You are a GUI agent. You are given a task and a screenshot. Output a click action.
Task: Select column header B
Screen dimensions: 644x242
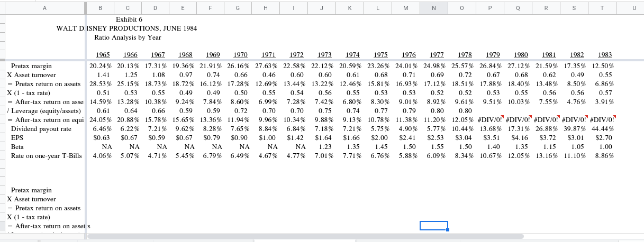(100, 8)
